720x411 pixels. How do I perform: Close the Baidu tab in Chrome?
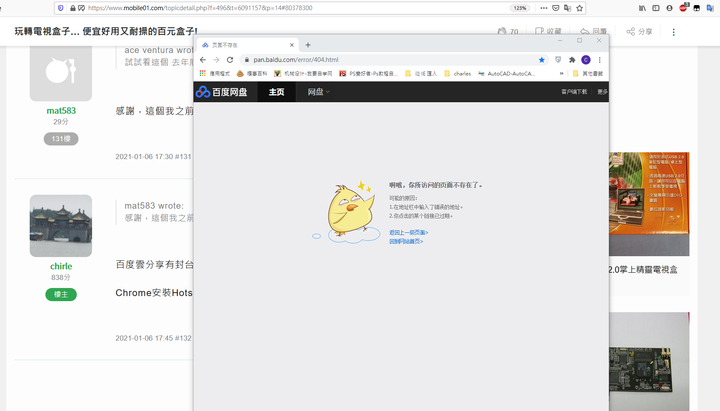pos(292,45)
